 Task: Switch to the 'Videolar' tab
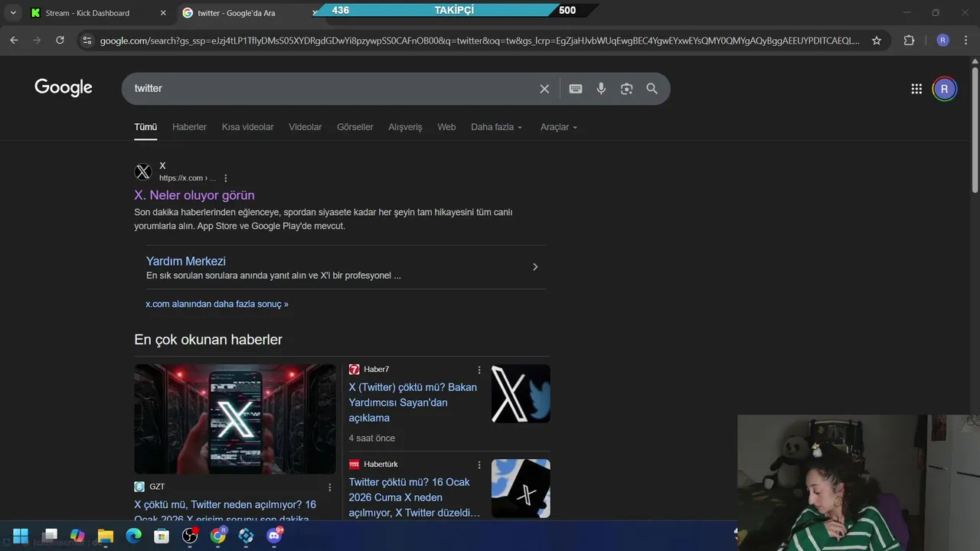(305, 127)
